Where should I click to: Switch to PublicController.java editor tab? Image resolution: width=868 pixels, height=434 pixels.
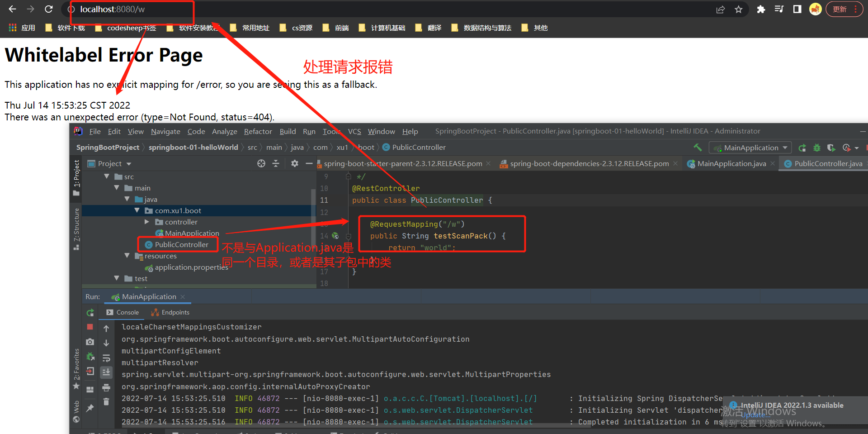click(823, 164)
